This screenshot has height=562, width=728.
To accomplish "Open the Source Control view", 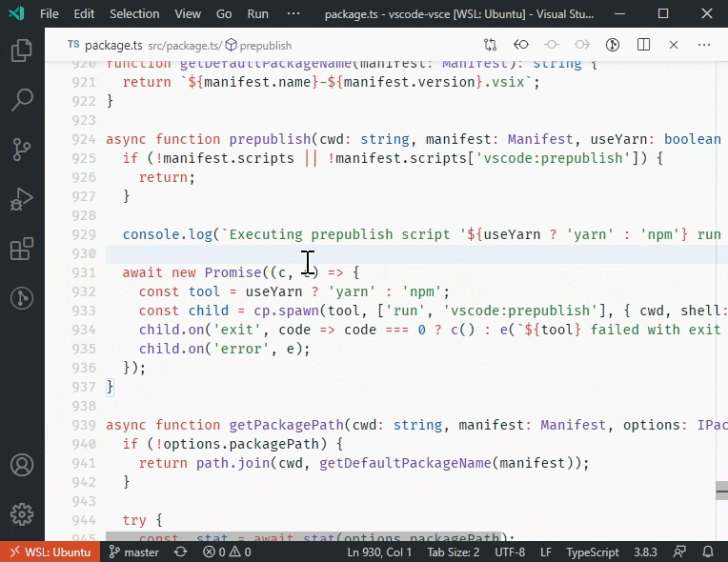I will (x=21, y=150).
